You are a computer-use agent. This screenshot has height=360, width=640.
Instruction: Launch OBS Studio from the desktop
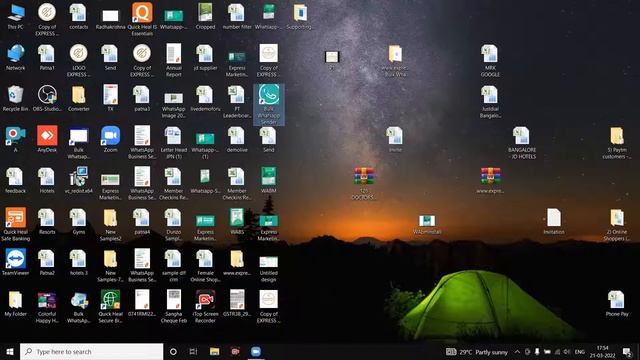47,98
